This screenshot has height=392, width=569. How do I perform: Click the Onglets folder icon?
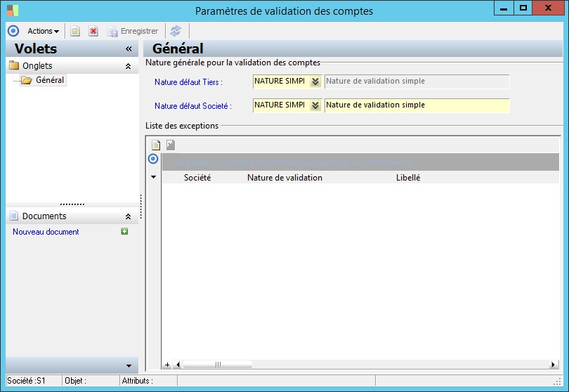(x=14, y=65)
